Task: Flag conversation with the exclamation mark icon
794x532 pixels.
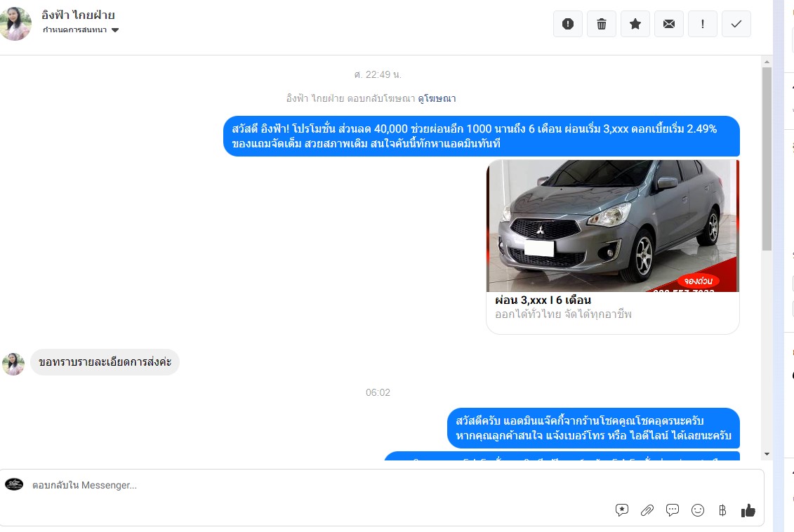Action: (702, 24)
